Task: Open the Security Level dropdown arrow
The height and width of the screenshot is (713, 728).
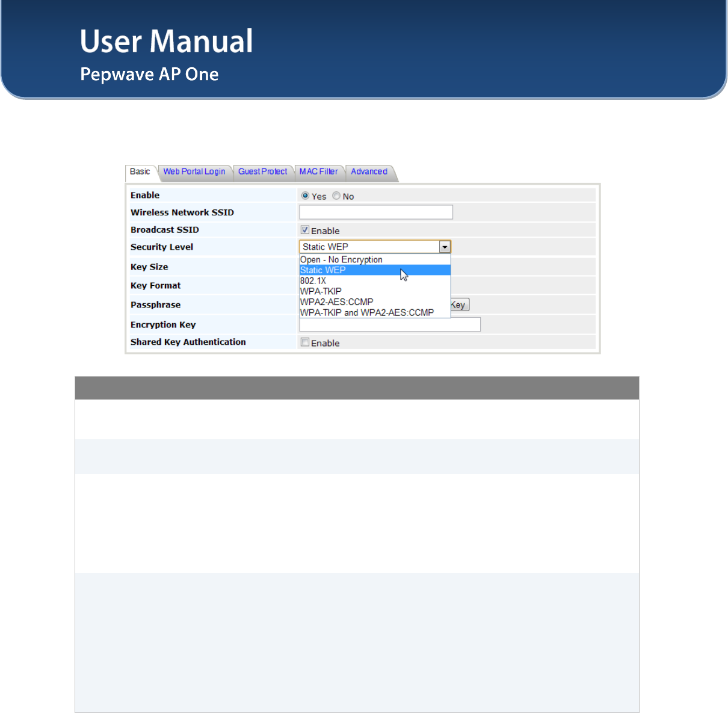Action: click(445, 247)
